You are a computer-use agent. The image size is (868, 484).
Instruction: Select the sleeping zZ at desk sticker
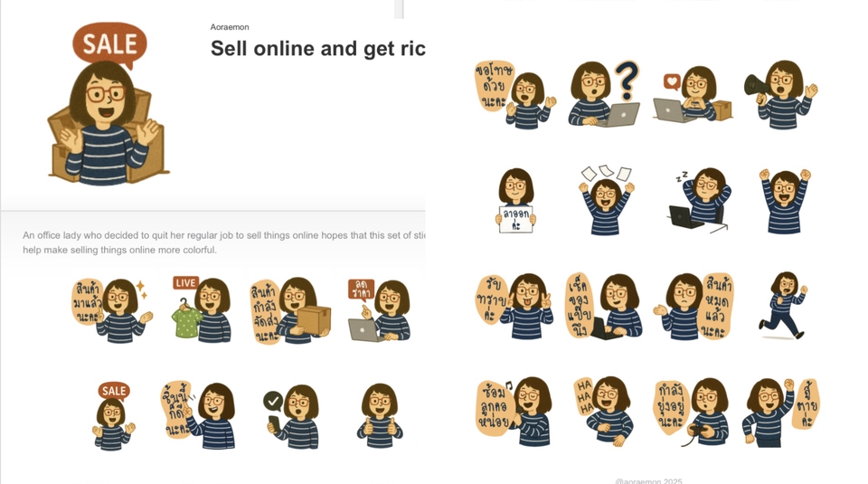point(700,200)
